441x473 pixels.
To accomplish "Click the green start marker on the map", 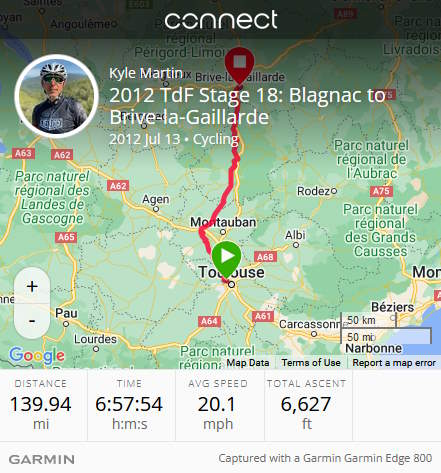I will pyautogui.click(x=227, y=257).
